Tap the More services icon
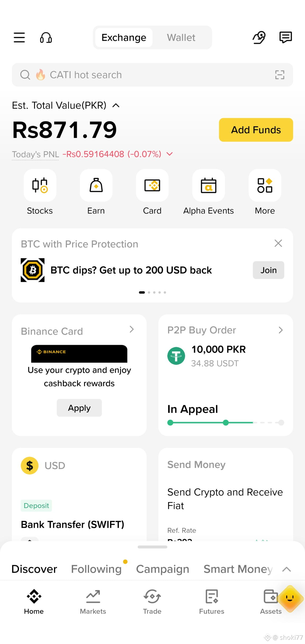305x644 pixels. click(265, 185)
